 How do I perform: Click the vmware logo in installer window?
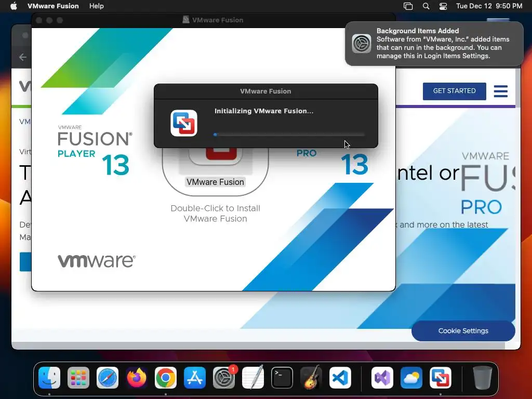97,261
